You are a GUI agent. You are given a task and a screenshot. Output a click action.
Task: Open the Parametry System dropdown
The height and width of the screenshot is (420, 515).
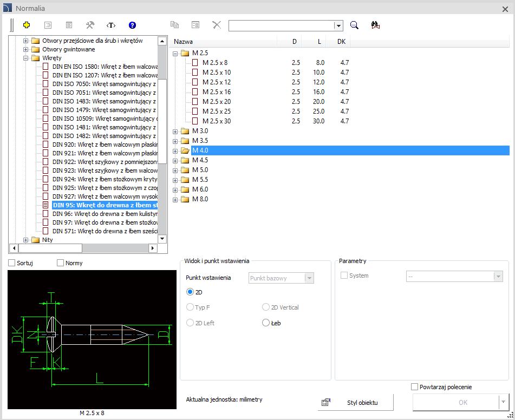coord(498,277)
